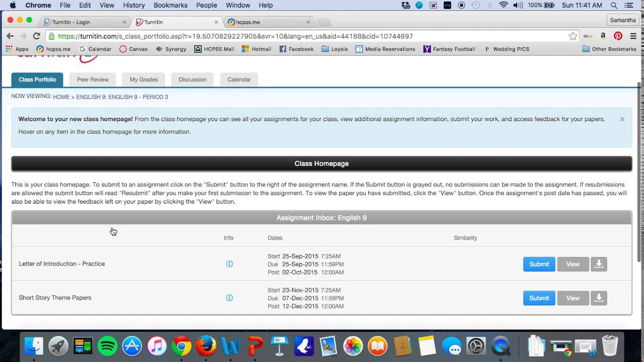
Task: Open the Samantha profile dropdown in Chrome
Action: [623, 20]
